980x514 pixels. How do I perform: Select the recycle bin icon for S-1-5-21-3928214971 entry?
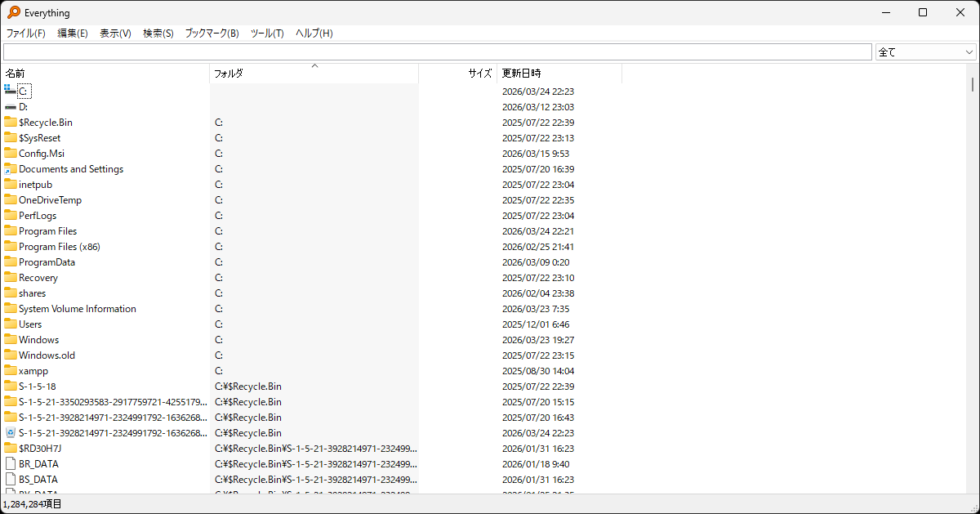tap(10, 433)
